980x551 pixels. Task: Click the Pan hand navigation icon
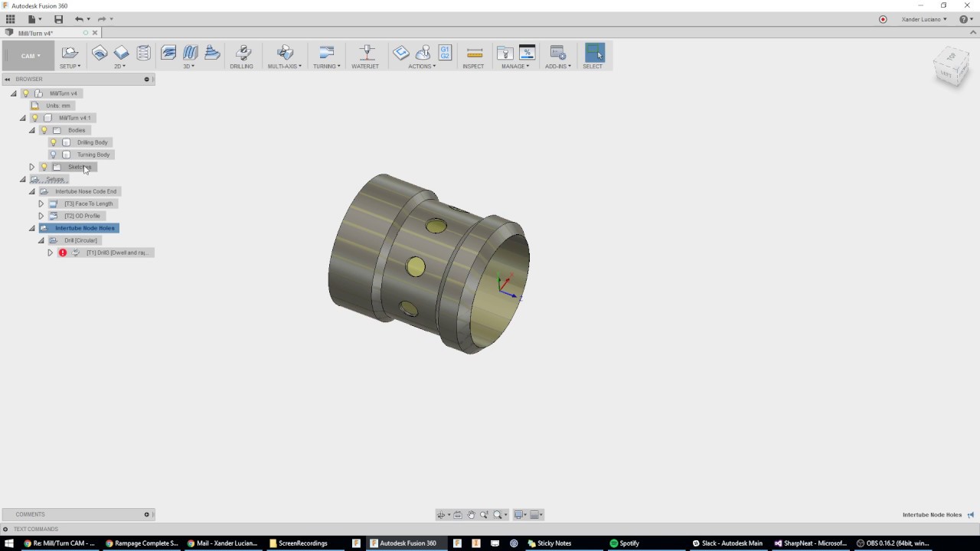coord(471,515)
